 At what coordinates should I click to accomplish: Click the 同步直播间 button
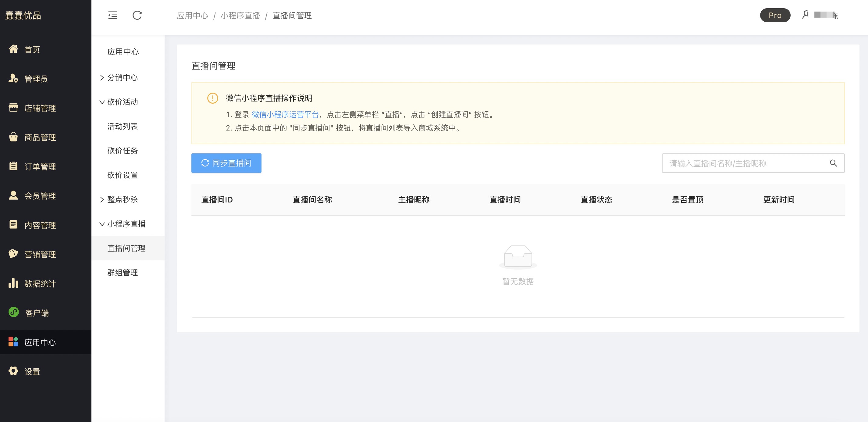pos(226,163)
